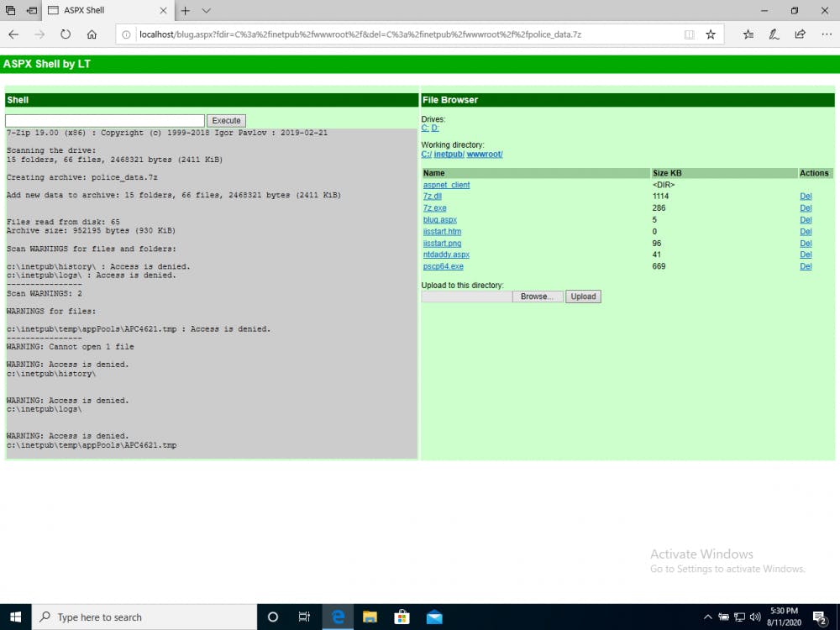Expand hidden system tray icons
The image size is (840, 630).
click(x=708, y=617)
